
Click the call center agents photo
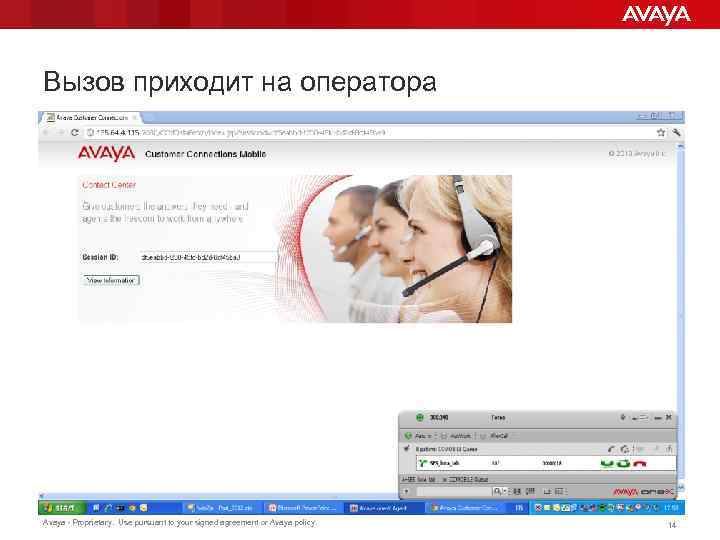tap(393, 248)
